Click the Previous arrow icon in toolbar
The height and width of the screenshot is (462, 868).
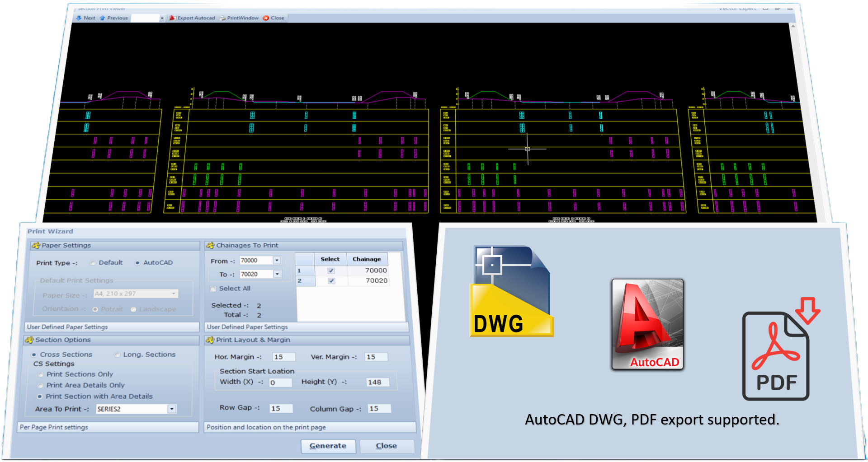(103, 18)
